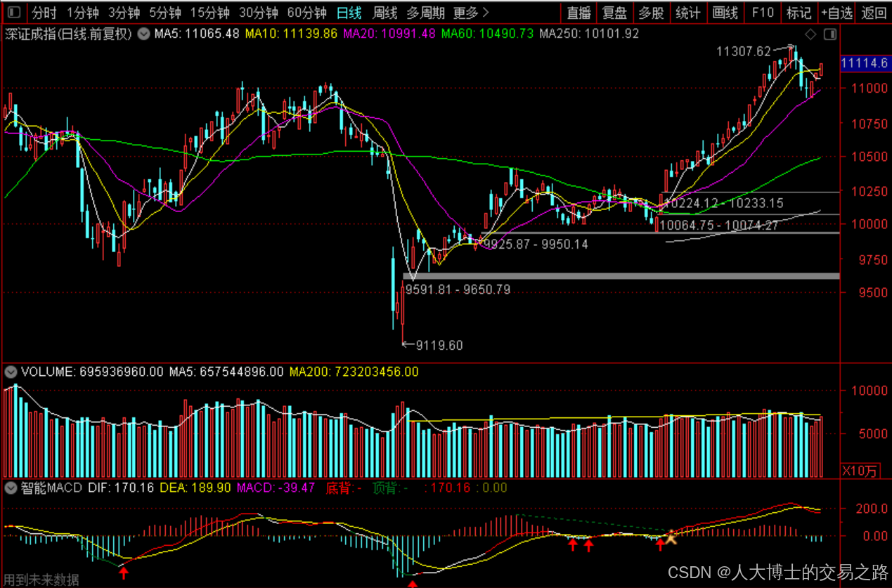
Task: Click the 顶背 top divergence label
Action: (392, 488)
